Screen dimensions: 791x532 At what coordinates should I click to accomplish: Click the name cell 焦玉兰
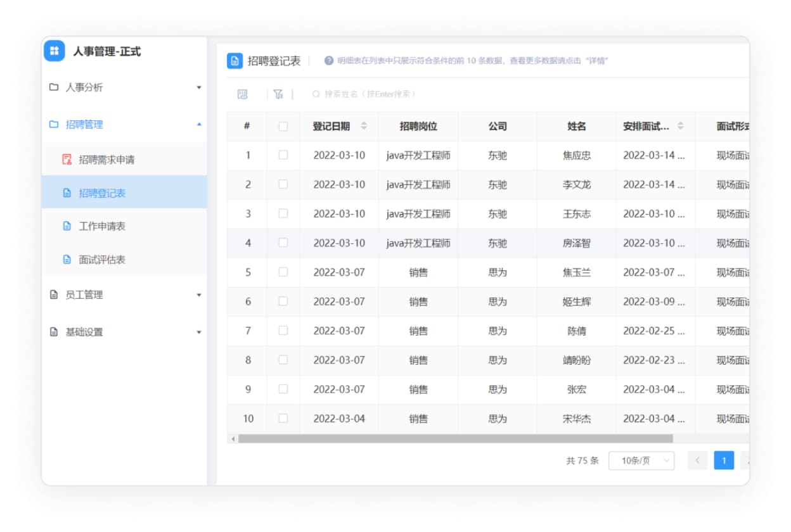[x=577, y=272]
